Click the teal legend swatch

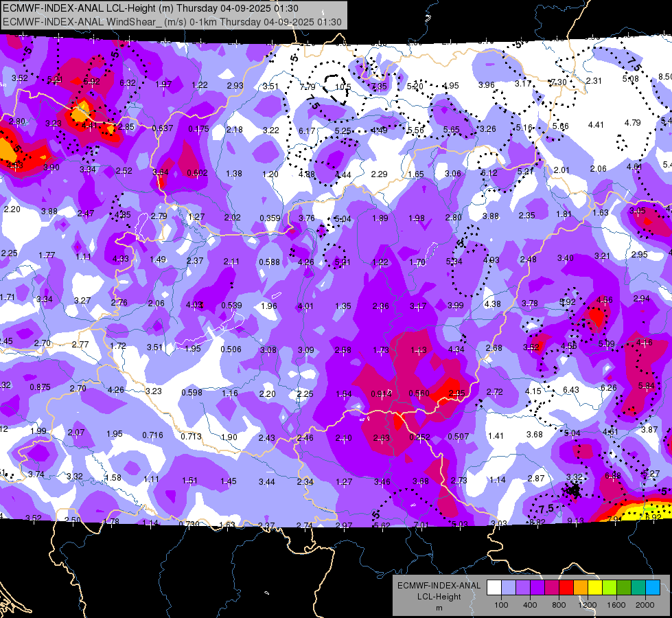point(638,588)
